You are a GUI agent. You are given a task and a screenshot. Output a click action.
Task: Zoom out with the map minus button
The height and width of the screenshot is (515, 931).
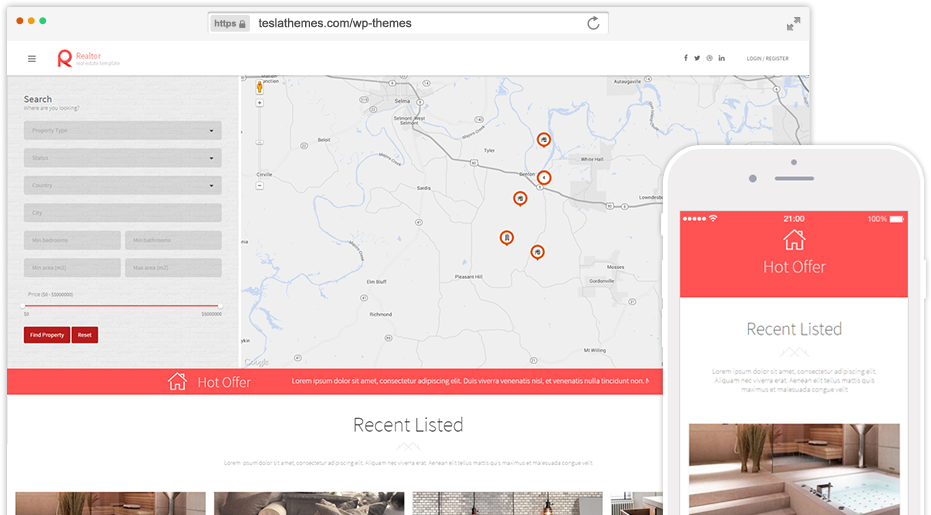click(259, 186)
